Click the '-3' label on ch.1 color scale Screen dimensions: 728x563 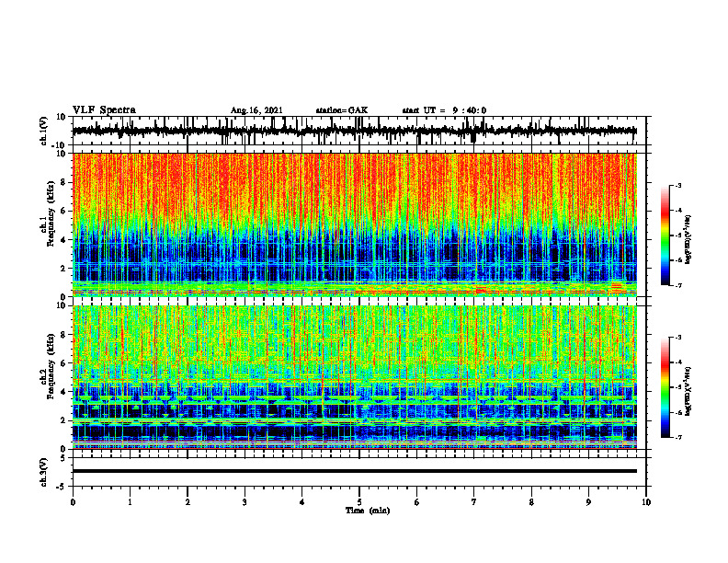point(677,185)
